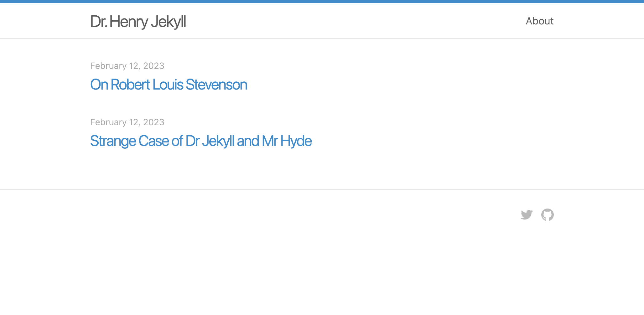Click the "Dr. Henry Jekyll" site title
The height and width of the screenshot is (315, 644).
[138, 22]
